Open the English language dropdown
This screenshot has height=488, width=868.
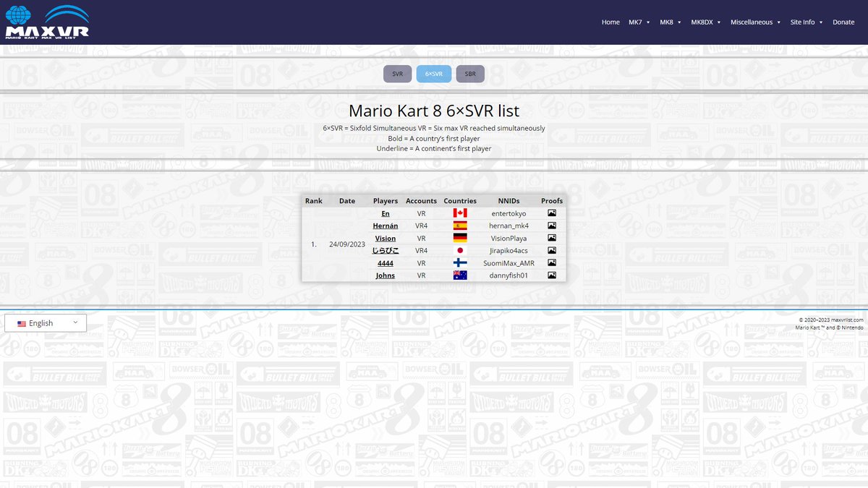point(46,323)
